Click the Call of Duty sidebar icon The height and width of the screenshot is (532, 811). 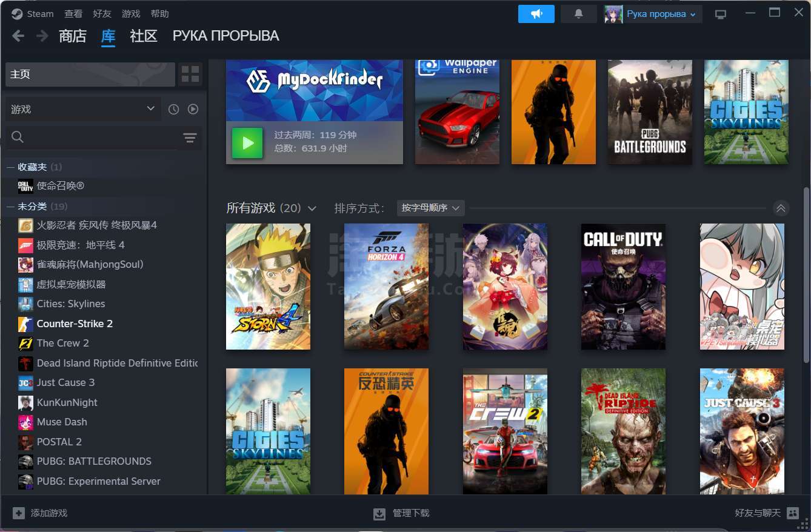coord(25,186)
